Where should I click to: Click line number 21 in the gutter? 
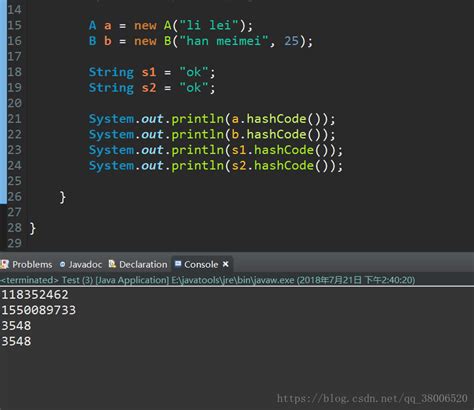pyautogui.click(x=14, y=119)
